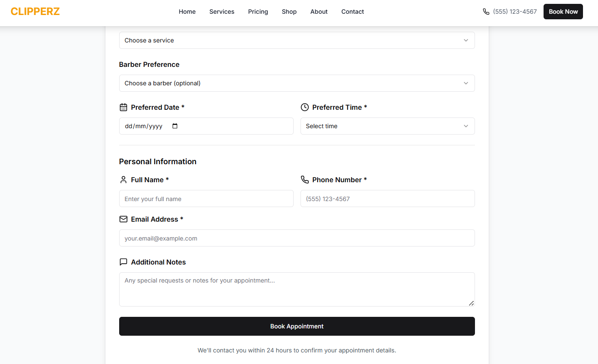Click the chat bubble icon beside Additional Notes
The image size is (598, 364).
click(123, 262)
